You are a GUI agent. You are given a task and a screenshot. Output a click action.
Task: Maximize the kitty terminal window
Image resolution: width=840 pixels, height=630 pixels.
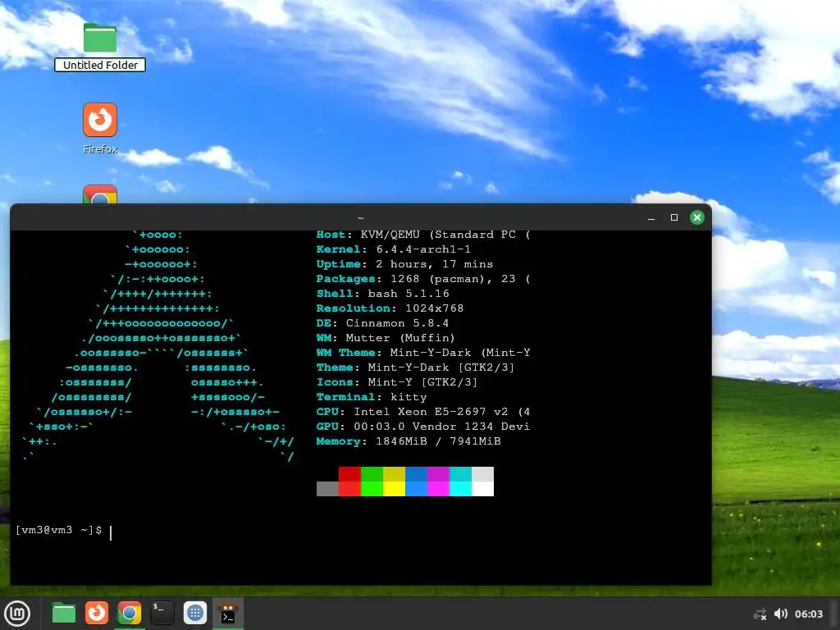(x=674, y=217)
